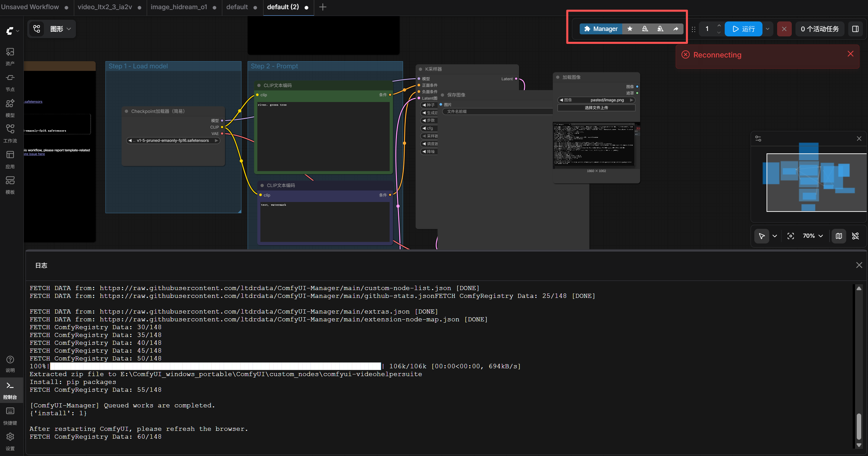This screenshot has height=456, width=868.
Task: Collapse the 保存图像 node via its dot
Action: (443, 95)
